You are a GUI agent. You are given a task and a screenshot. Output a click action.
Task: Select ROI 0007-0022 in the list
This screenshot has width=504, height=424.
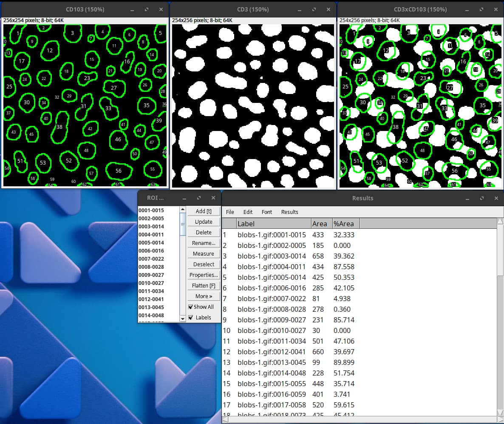pyautogui.click(x=151, y=259)
